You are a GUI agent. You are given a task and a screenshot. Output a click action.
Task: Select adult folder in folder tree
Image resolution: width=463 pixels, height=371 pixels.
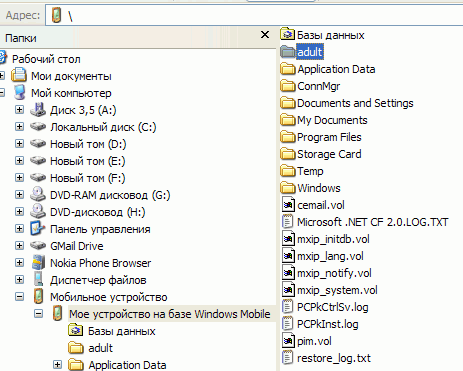(100, 348)
